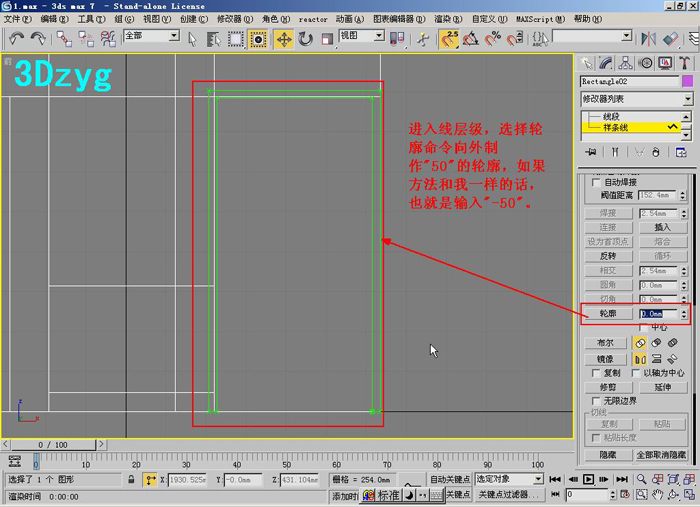Select 样条线 row in modifier stack

[631, 128]
